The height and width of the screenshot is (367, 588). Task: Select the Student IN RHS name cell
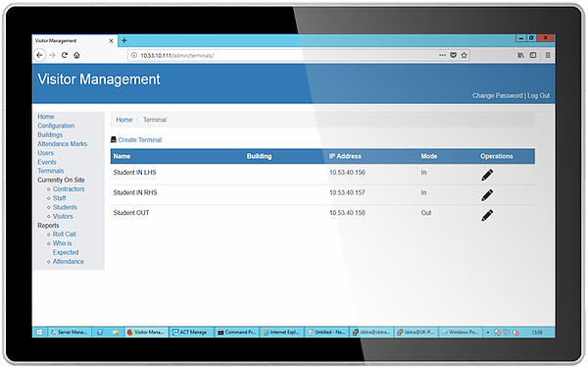[x=135, y=192]
